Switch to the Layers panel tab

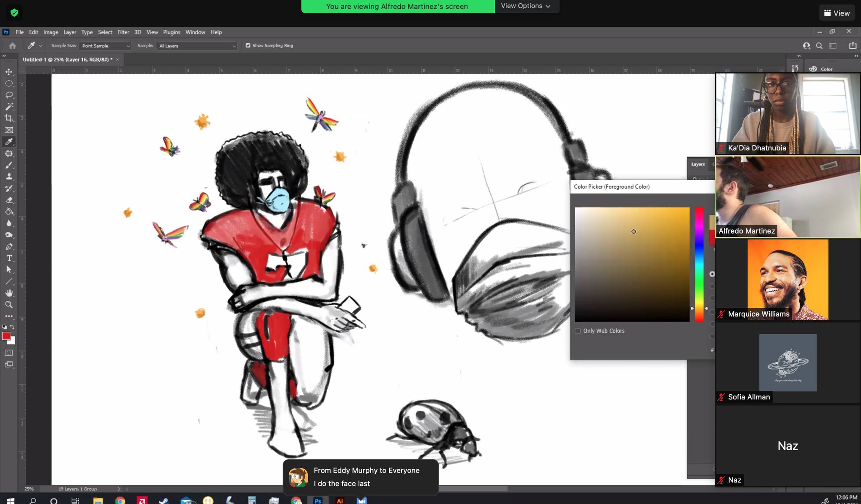(x=698, y=164)
